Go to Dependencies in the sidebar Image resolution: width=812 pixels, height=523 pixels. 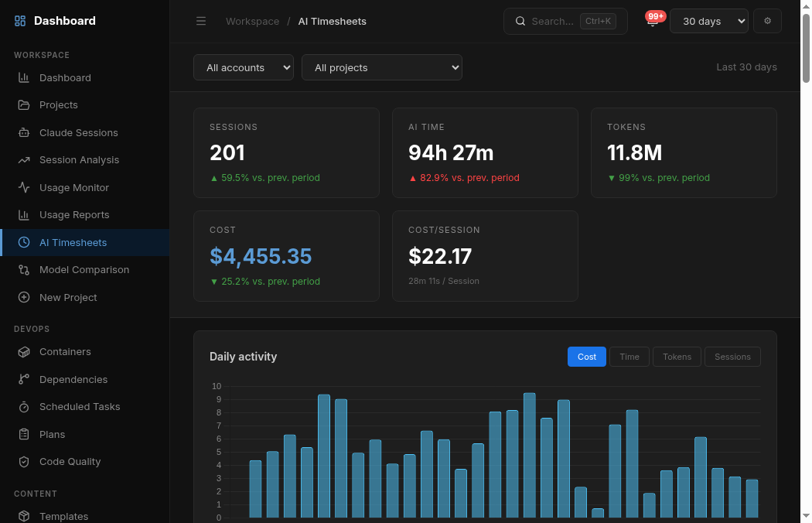[x=73, y=380]
